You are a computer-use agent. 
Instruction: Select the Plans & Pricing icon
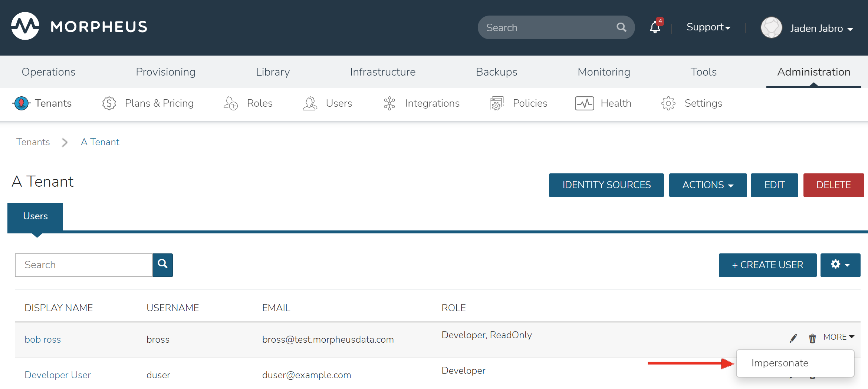click(109, 103)
